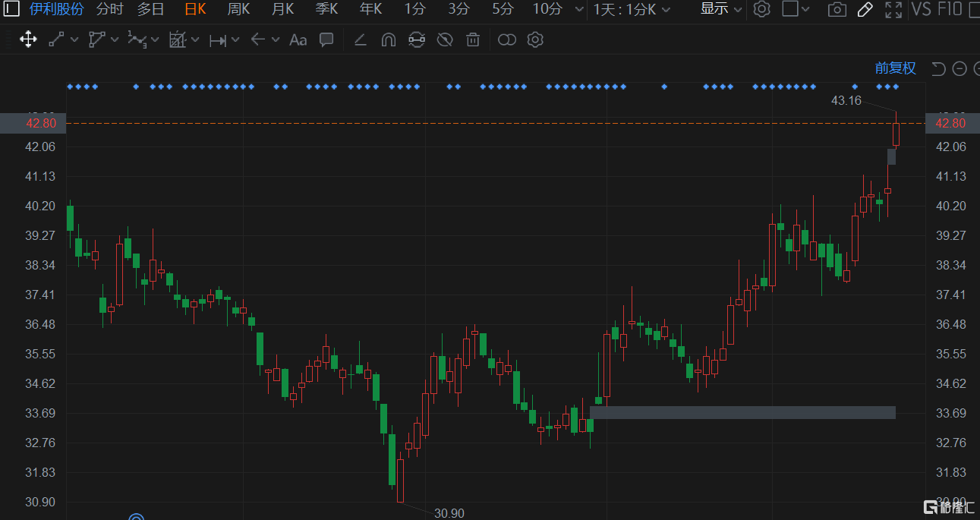Open the F10 company info
This screenshot has width=980, height=520.
point(950,9)
